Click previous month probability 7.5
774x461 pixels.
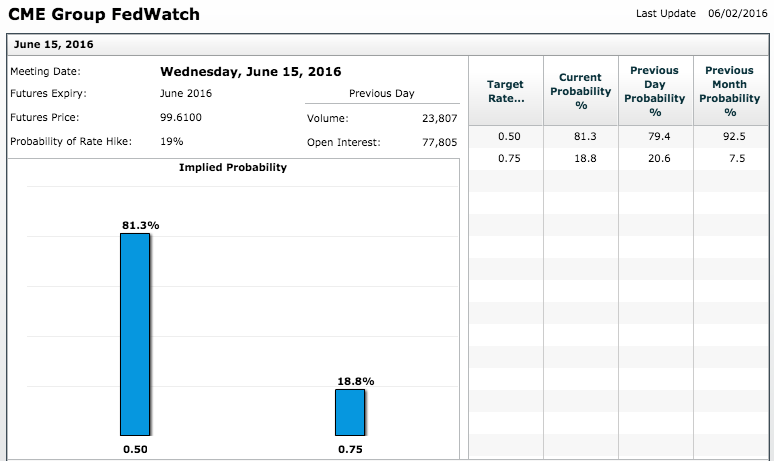coord(737,158)
